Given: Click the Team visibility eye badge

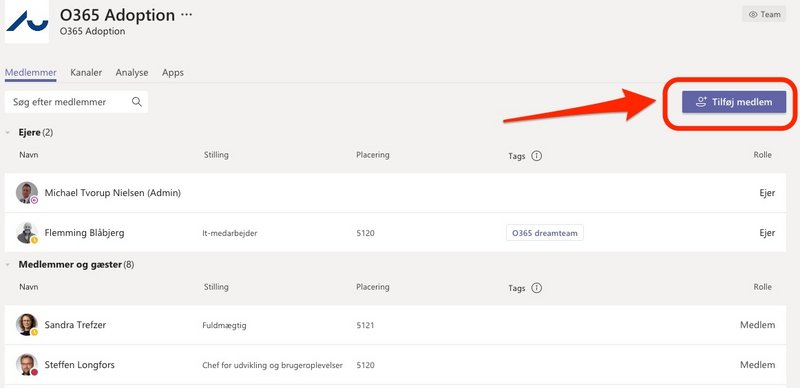Looking at the screenshot, I should 764,14.
